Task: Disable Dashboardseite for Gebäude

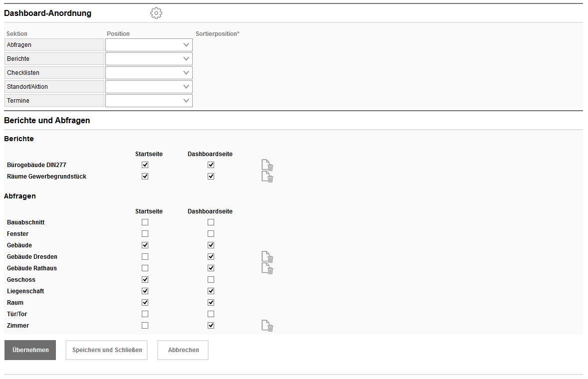Action: pyautogui.click(x=211, y=245)
